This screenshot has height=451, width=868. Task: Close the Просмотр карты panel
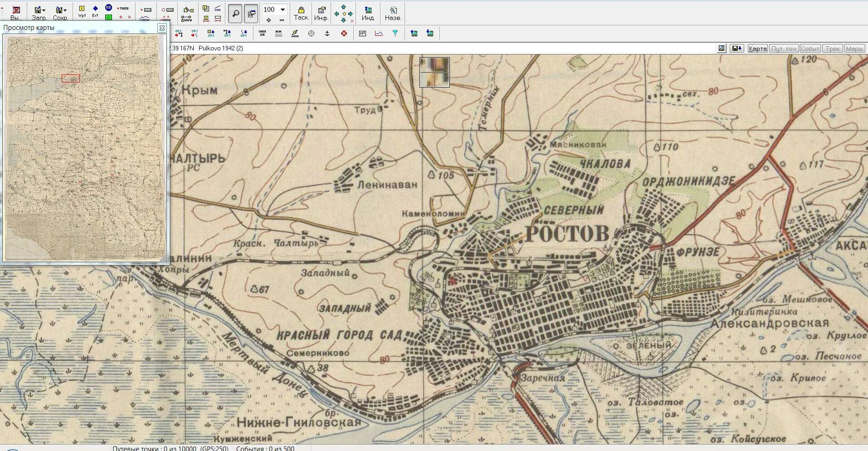pyautogui.click(x=162, y=28)
